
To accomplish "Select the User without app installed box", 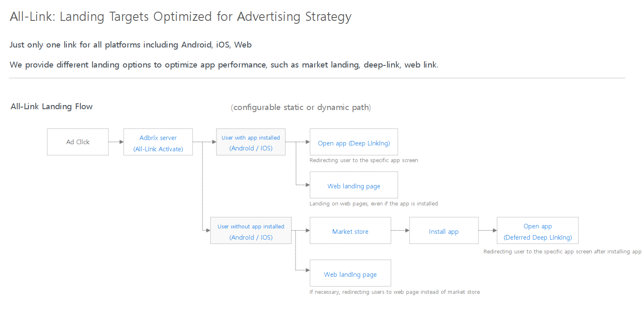I will (x=251, y=231).
